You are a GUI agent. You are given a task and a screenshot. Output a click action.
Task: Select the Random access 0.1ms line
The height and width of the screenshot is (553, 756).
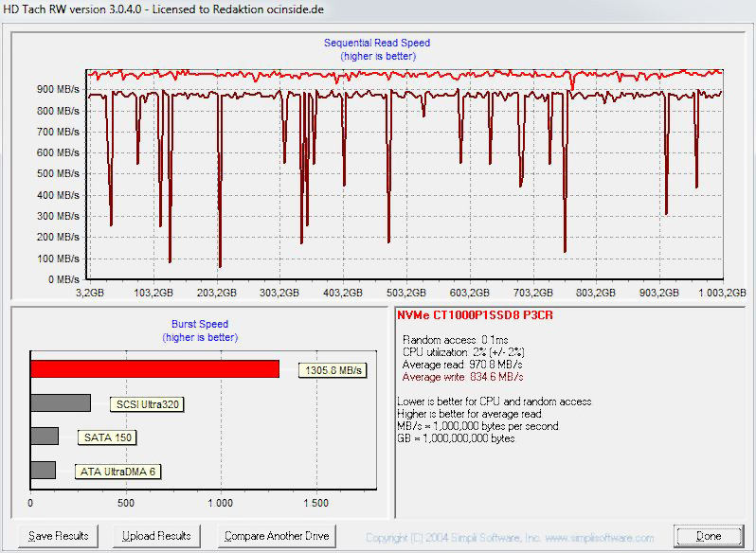[455, 340]
